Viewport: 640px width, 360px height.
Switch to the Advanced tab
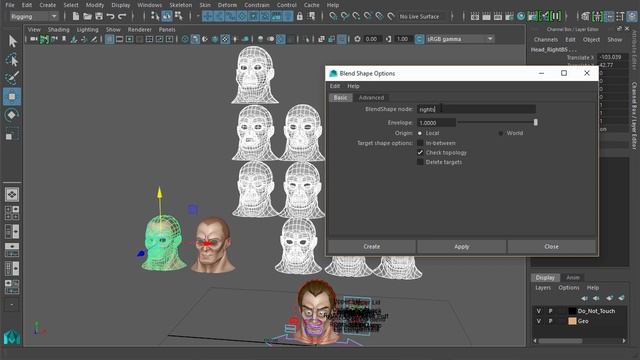tap(371, 98)
